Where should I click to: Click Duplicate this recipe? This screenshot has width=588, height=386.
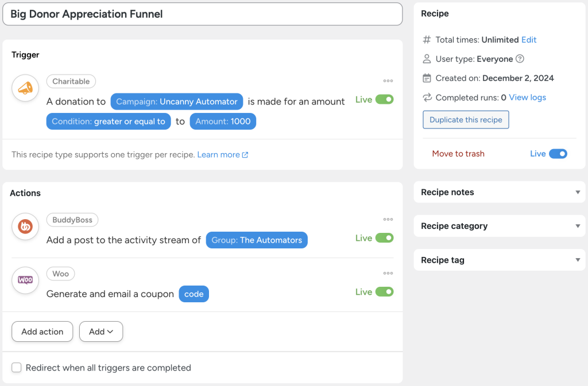[x=465, y=119]
